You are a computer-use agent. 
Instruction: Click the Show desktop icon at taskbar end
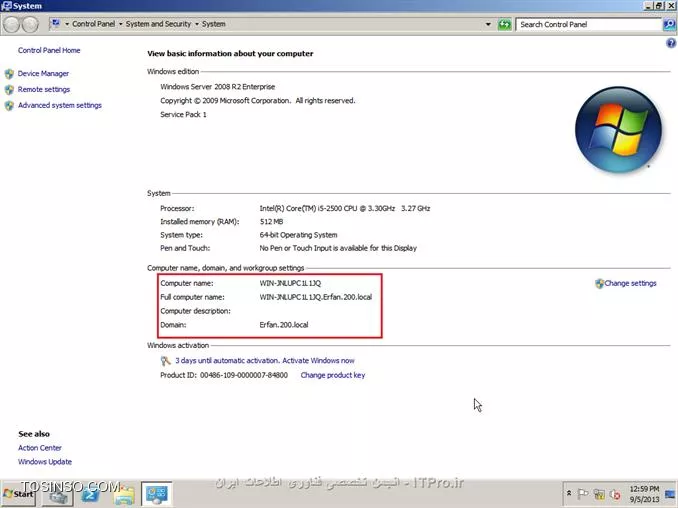tap(670, 494)
